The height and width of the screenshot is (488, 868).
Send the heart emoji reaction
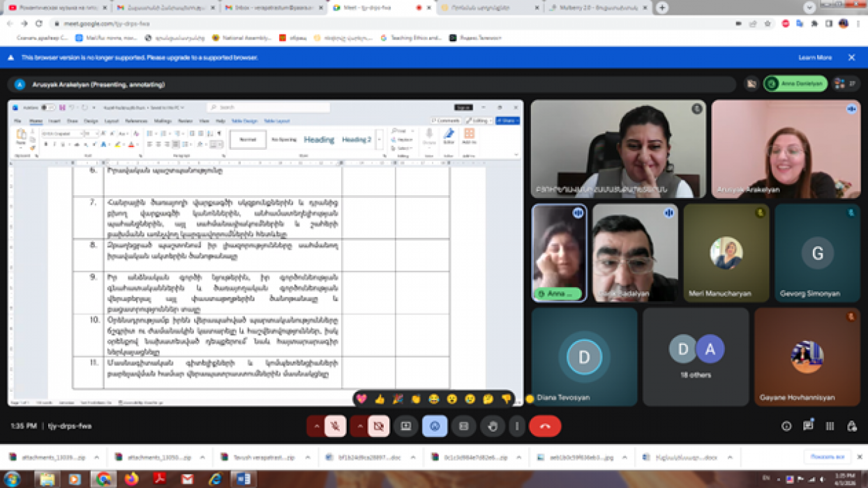pos(361,399)
